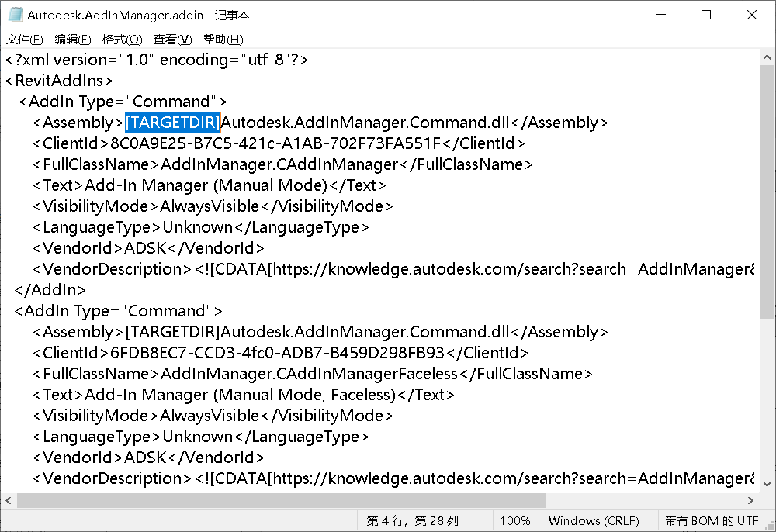Click the vertical scrollbar up arrow
This screenshot has height=532, width=776.
pyautogui.click(x=767, y=56)
